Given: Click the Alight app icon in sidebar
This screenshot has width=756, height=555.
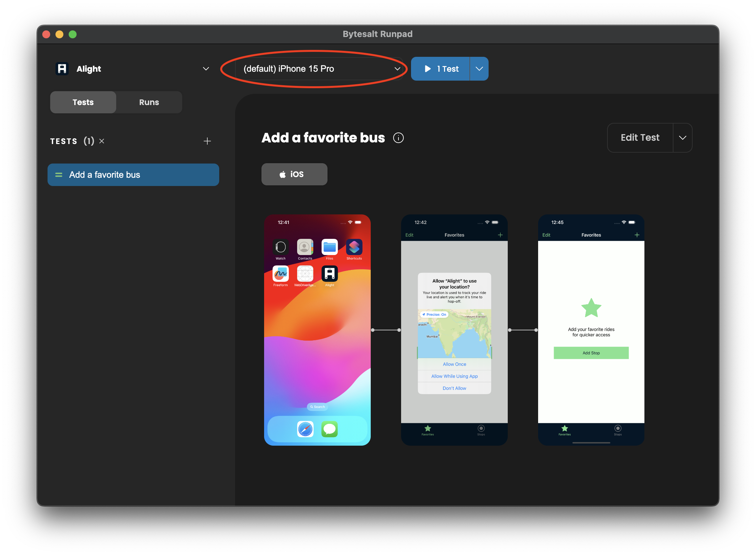Looking at the screenshot, I should tap(62, 69).
